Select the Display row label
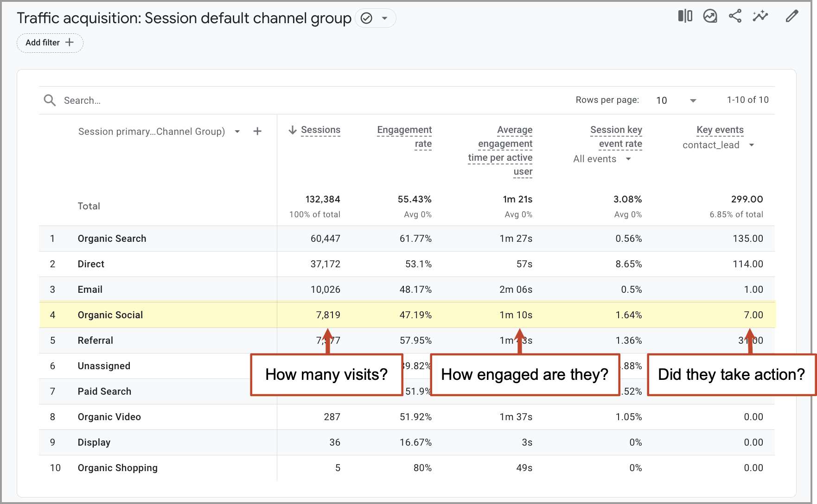The width and height of the screenshot is (817, 504). 94,442
